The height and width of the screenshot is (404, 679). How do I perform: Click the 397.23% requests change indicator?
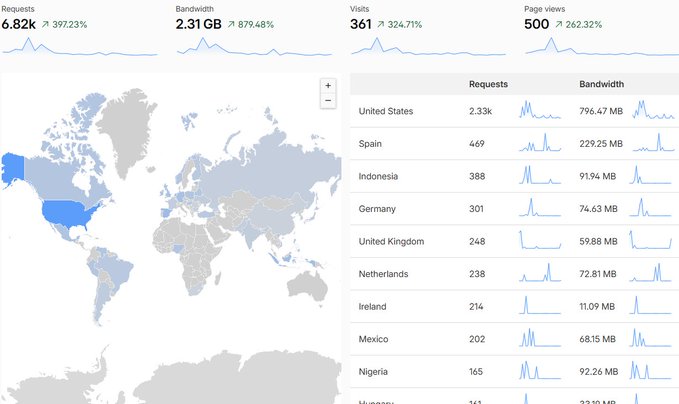click(x=64, y=25)
